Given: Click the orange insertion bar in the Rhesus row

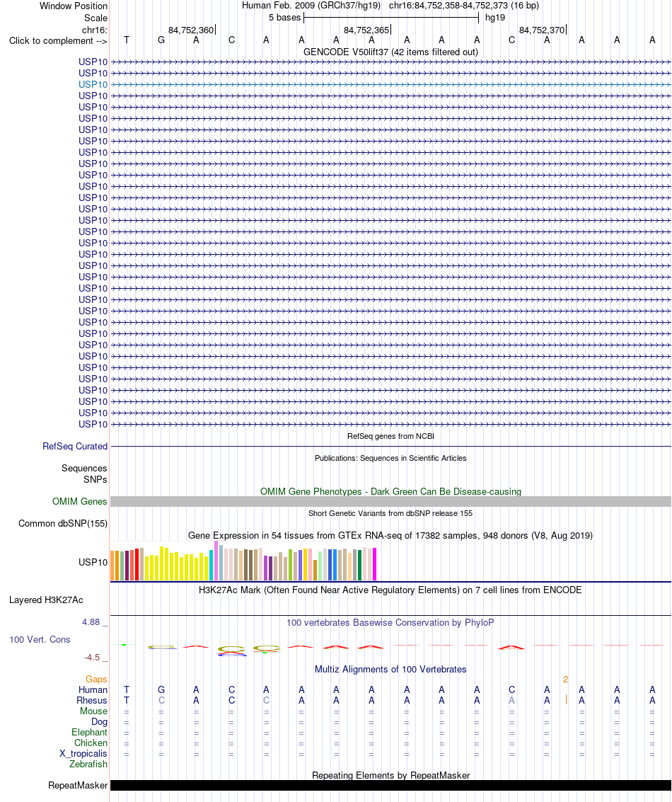Looking at the screenshot, I should tap(566, 699).
